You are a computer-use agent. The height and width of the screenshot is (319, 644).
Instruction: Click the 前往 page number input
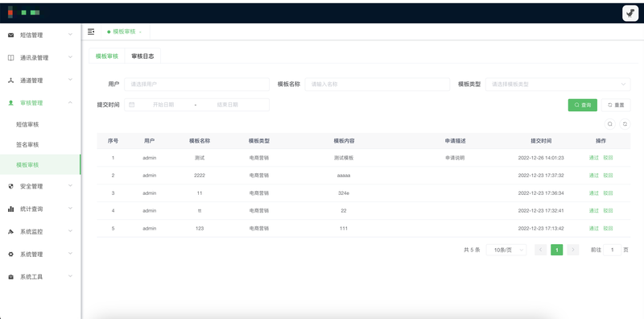[x=613, y=250]
